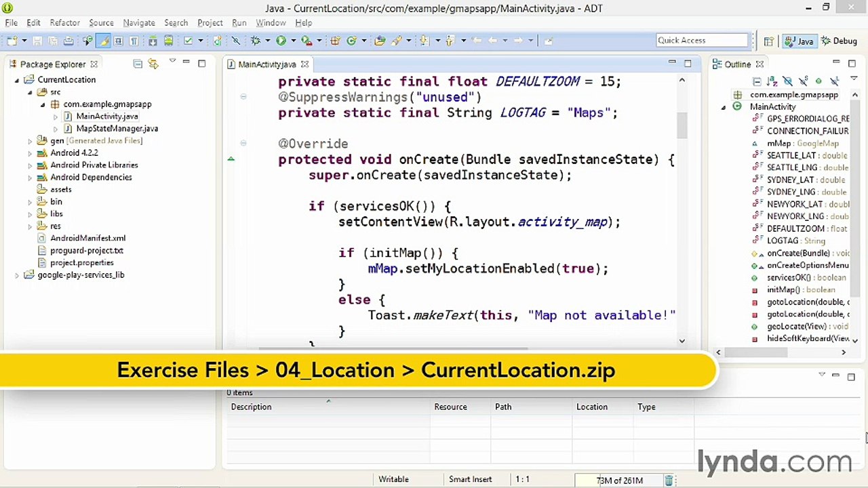Viewport: 868px width, 488px height.
Task: Click the override marker beside onCreate
Action: (x=231, y=159)
